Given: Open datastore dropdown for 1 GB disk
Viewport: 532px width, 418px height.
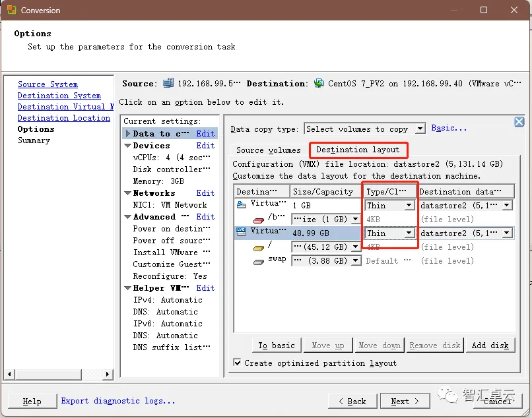Looking at the screenshot, I should (x=507, y=205).
